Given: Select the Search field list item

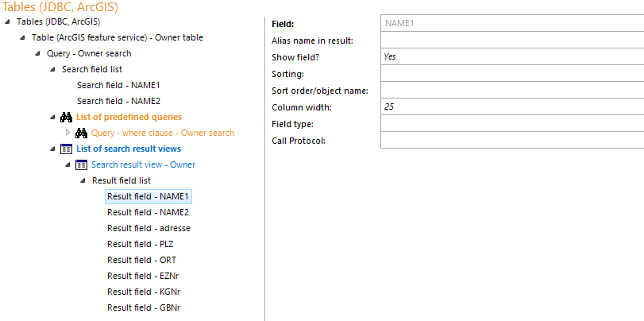Looking at the screenshot, I should 92,69.
